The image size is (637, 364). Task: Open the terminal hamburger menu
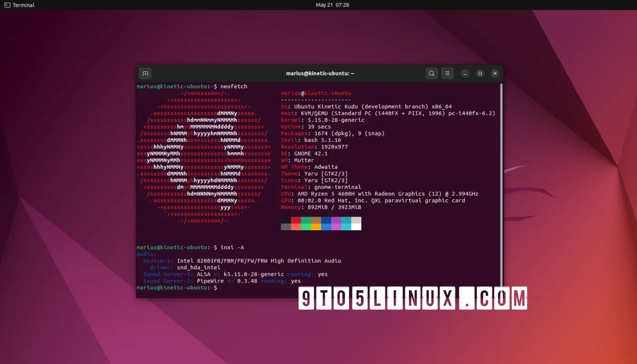click(447, 73)
